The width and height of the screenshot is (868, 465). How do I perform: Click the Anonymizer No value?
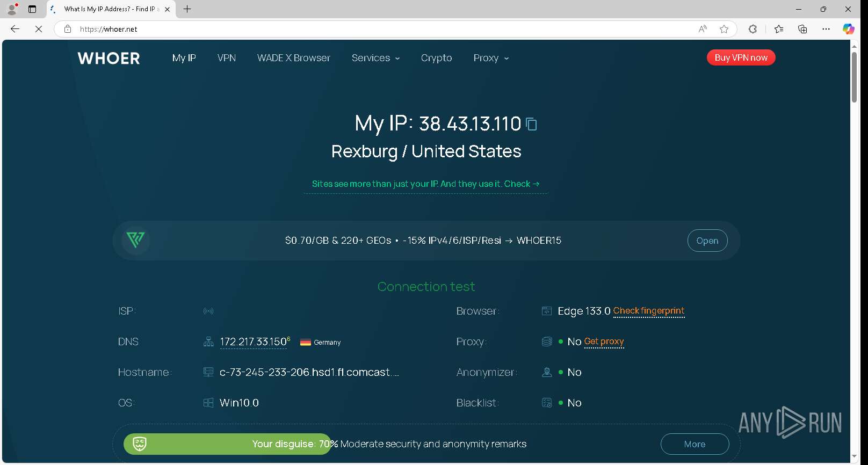coord(574,372)
